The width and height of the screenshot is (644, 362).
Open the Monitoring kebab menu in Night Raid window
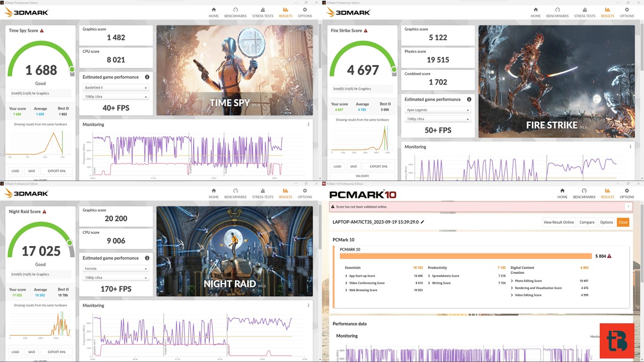308,306
